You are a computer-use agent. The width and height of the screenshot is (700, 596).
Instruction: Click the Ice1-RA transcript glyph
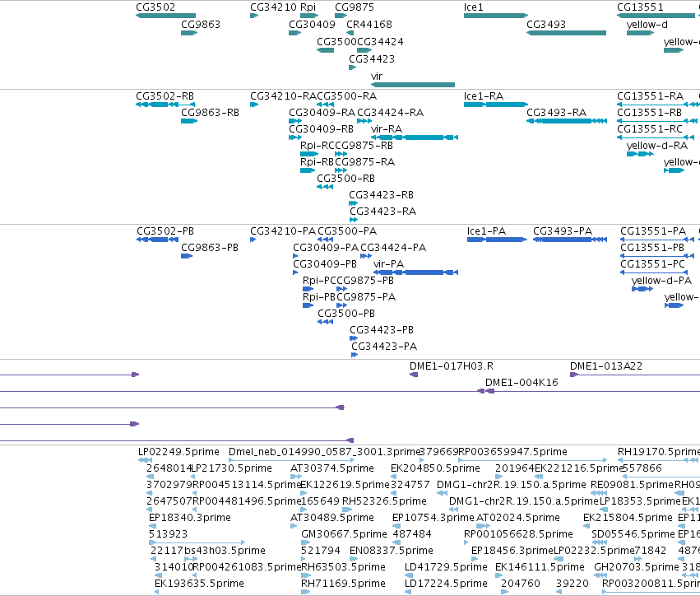(x=496, y=105)
